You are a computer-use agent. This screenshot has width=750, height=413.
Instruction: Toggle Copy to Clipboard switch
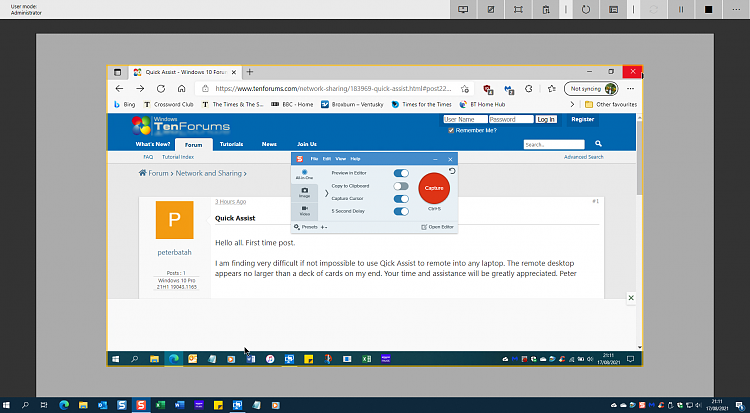[x=401, y=186]
